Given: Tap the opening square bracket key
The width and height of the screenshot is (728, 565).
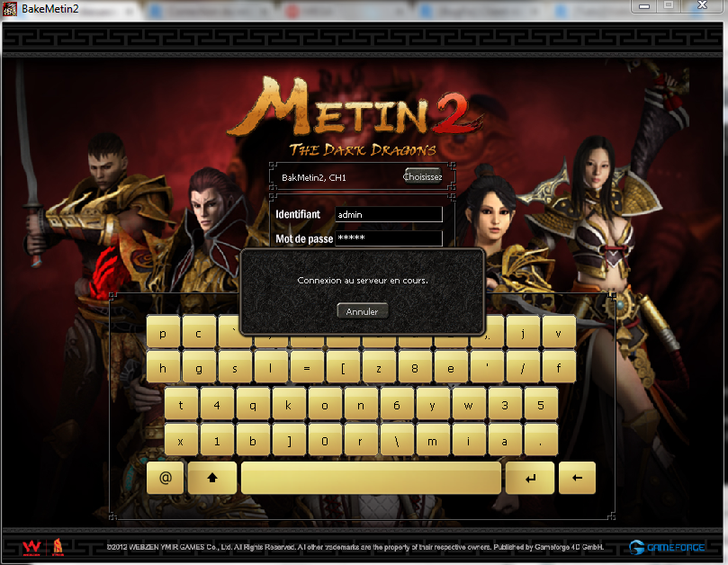Looking at the screenshot, I should tap(343, 368).
